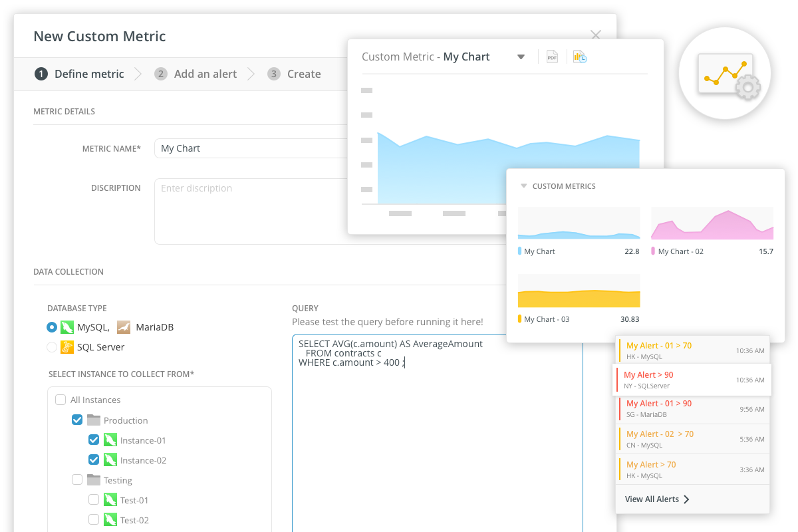Select the MySQL, MariaDB radio button
Image resolution: width=798 pixels, height=532 pixels.
click(52, 327)
